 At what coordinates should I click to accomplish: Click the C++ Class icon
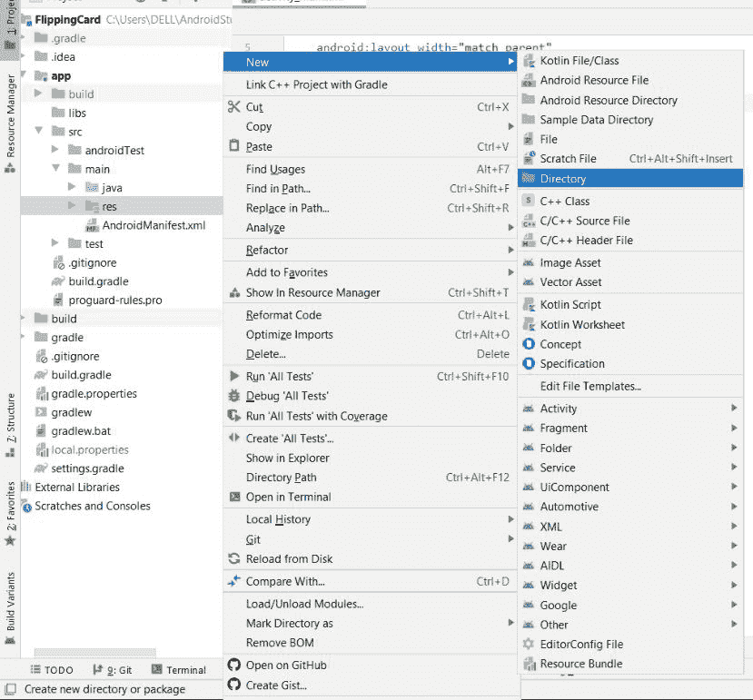click(x=529, y=202)
